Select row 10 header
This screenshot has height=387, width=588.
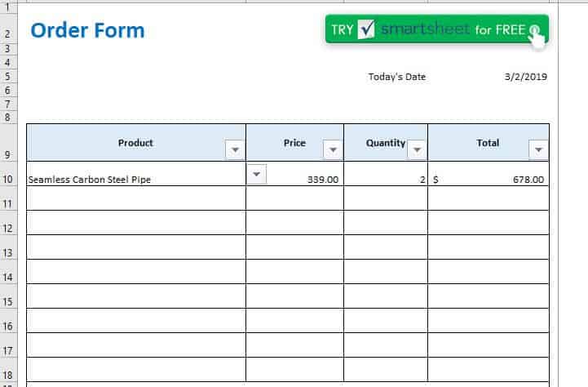click(x=8, y=180)
